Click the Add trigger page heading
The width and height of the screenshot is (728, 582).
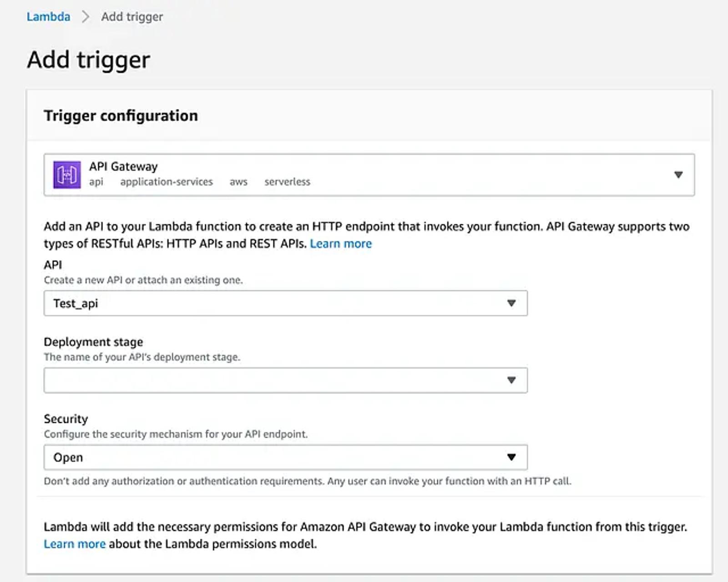click(x=89, y=60)
